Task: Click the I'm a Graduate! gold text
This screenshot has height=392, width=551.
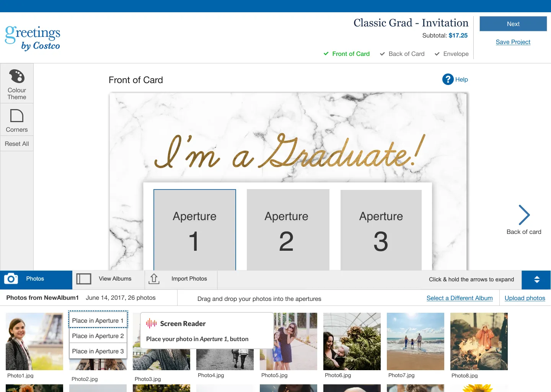Action: point(289,151)
